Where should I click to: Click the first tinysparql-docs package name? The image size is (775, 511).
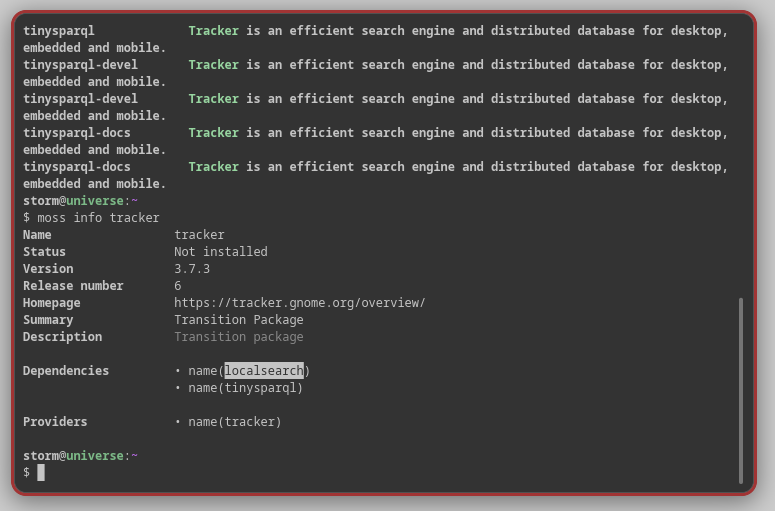[77, 133]
